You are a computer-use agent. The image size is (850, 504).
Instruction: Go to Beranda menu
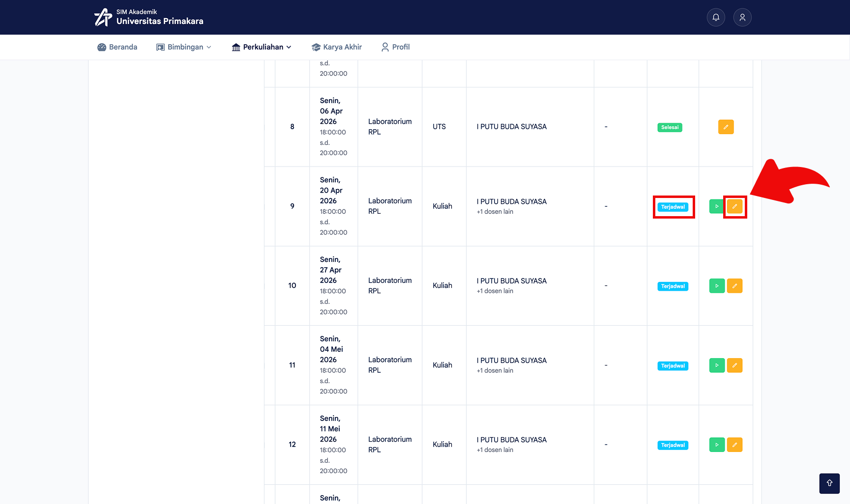click(x=117, y=47)
